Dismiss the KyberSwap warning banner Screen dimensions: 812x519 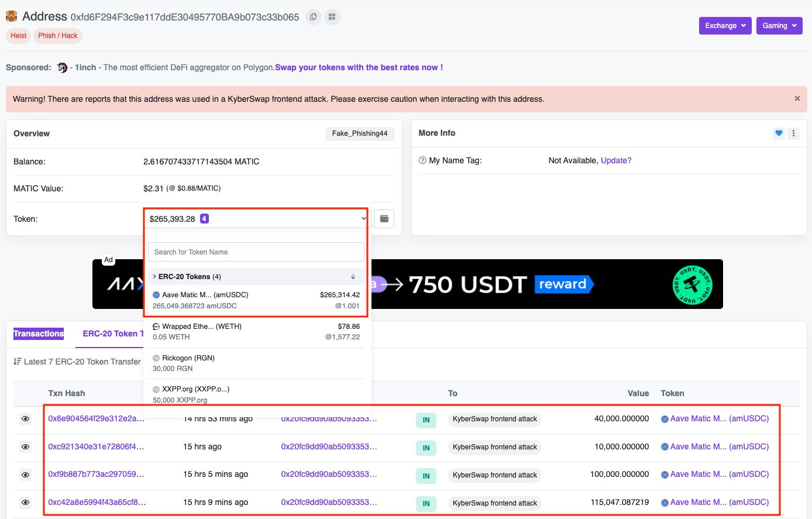click(797, 99)
